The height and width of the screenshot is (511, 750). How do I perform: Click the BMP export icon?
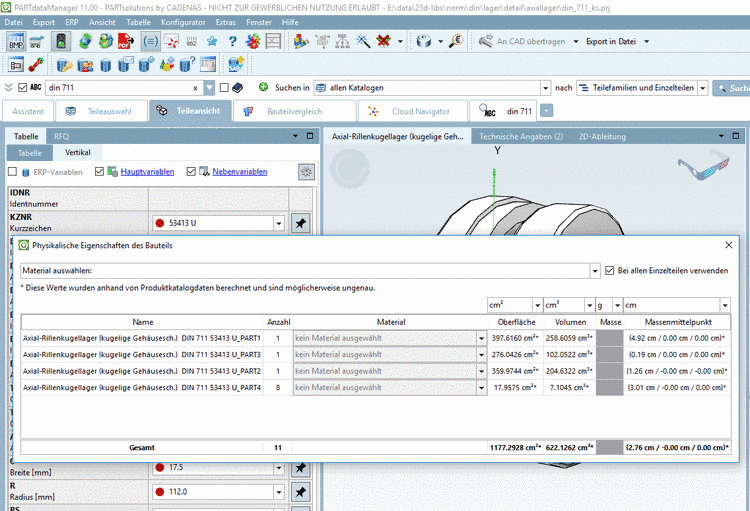[15, 42]
